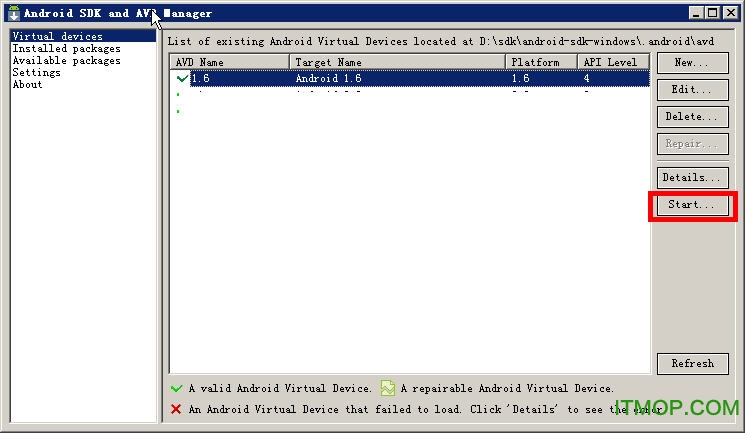Screen dimensions: 745x433
Task: Click the repairable AVD legend icon
Action: click(387, 388)
